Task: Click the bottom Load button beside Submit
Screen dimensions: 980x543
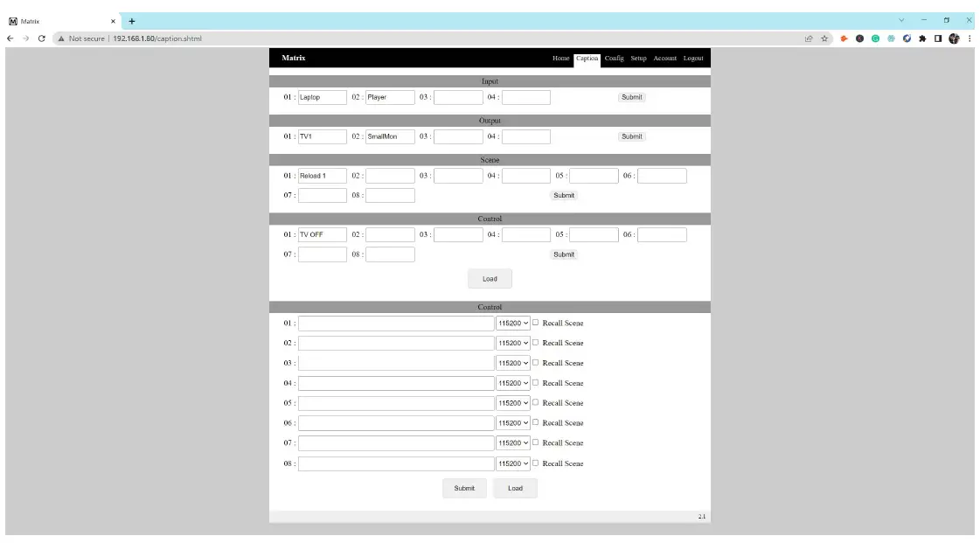Action: [515, 488]
